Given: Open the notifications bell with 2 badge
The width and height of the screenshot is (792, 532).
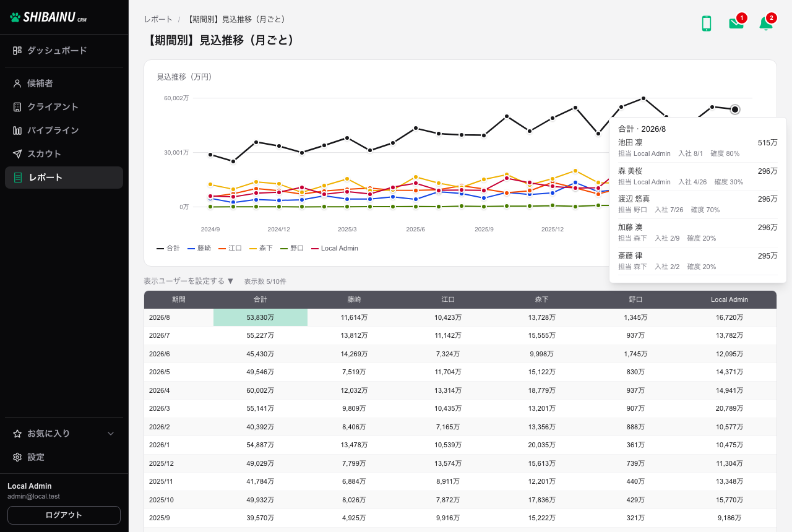Looking at the screenshot, I should click(766, 24).
